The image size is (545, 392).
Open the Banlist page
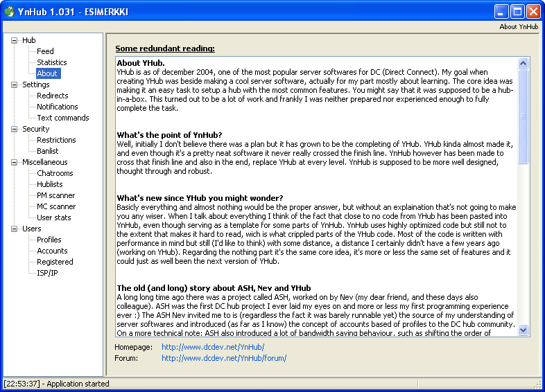click(x=48, y=151)
